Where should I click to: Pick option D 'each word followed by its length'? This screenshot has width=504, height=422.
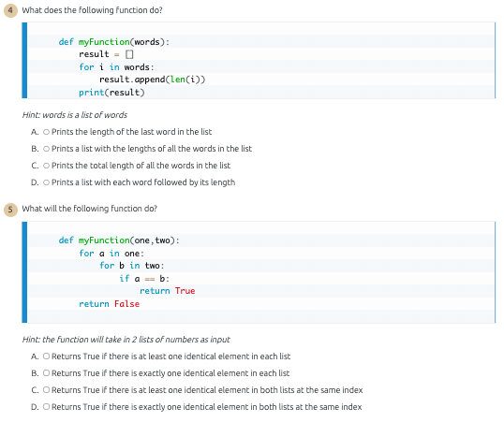pyautogui.click(x=46, y=182)
